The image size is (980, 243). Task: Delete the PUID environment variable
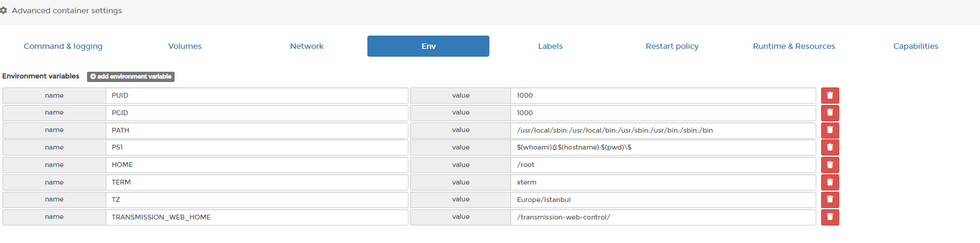tap(830, 95)
